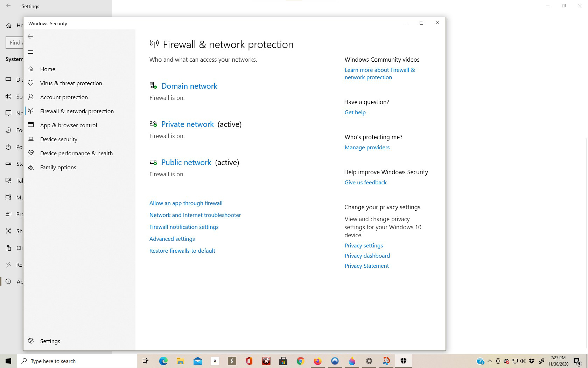Click the taskbar search box

point(77,361)
